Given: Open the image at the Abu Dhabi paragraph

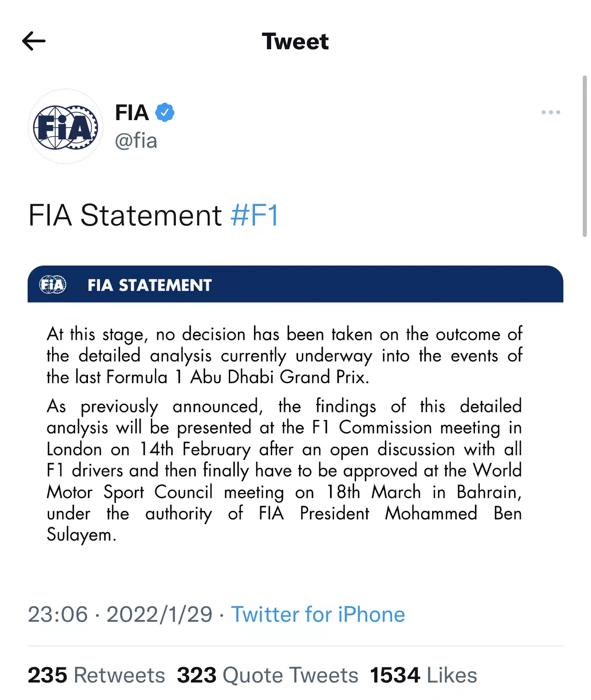Looking at the screenshot, I should pos(284,355).
